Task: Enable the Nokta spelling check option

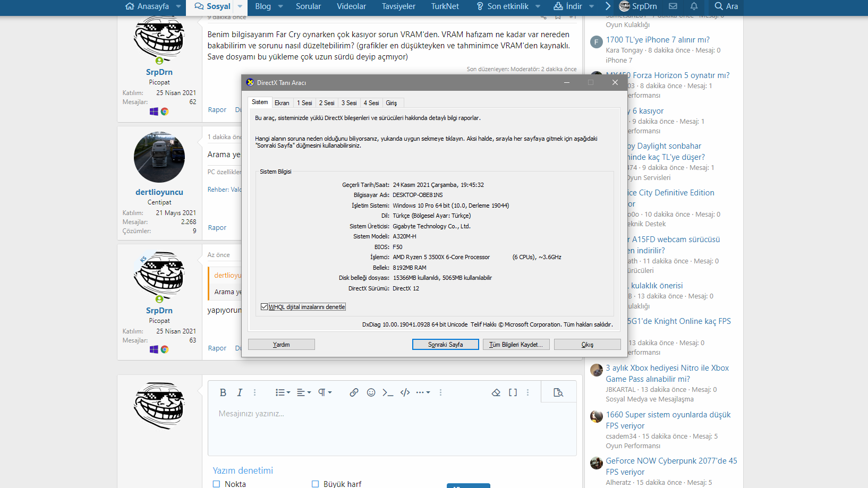Action: (216, 484)
